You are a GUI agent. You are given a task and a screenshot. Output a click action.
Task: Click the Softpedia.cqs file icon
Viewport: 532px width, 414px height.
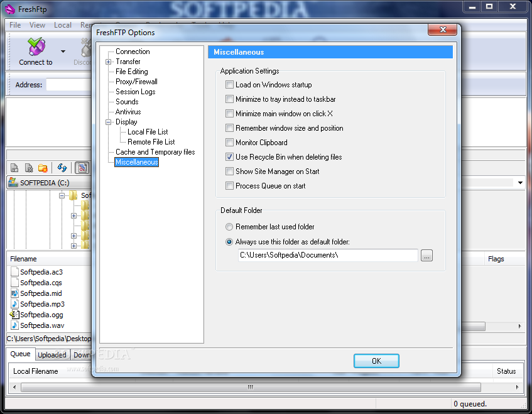(14, 282)
